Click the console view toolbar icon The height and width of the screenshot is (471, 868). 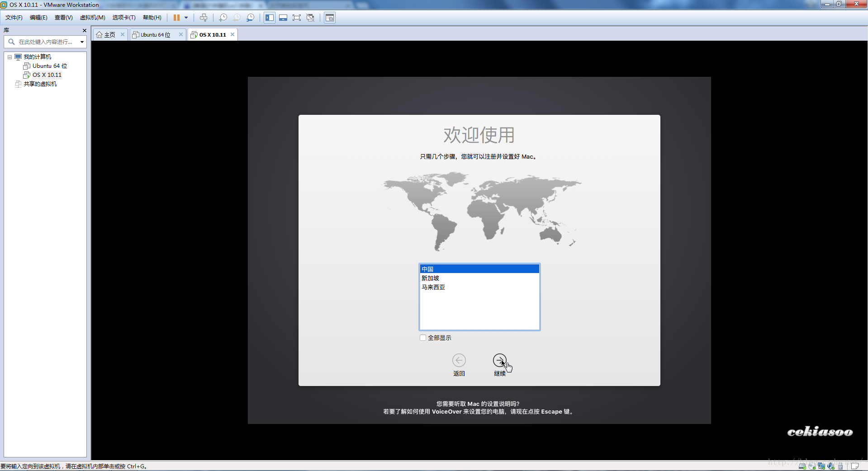pyautogui.click(x=330, y=18)
